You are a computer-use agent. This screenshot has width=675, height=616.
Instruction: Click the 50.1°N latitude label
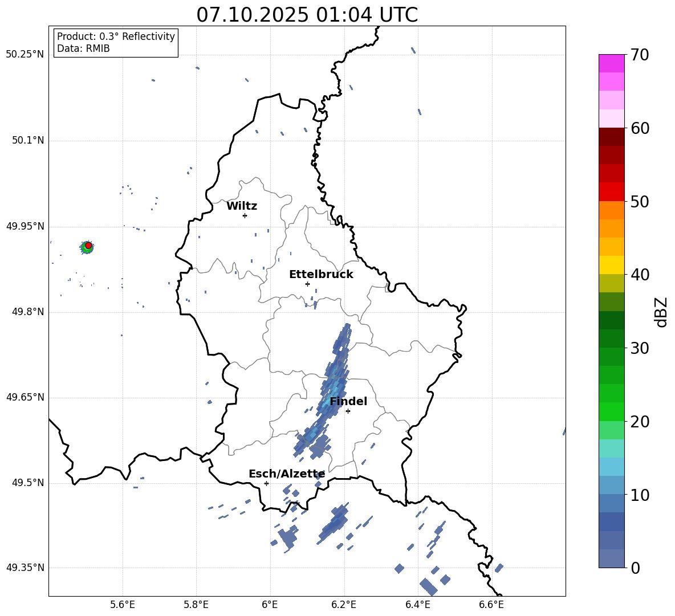pos(28,140)
